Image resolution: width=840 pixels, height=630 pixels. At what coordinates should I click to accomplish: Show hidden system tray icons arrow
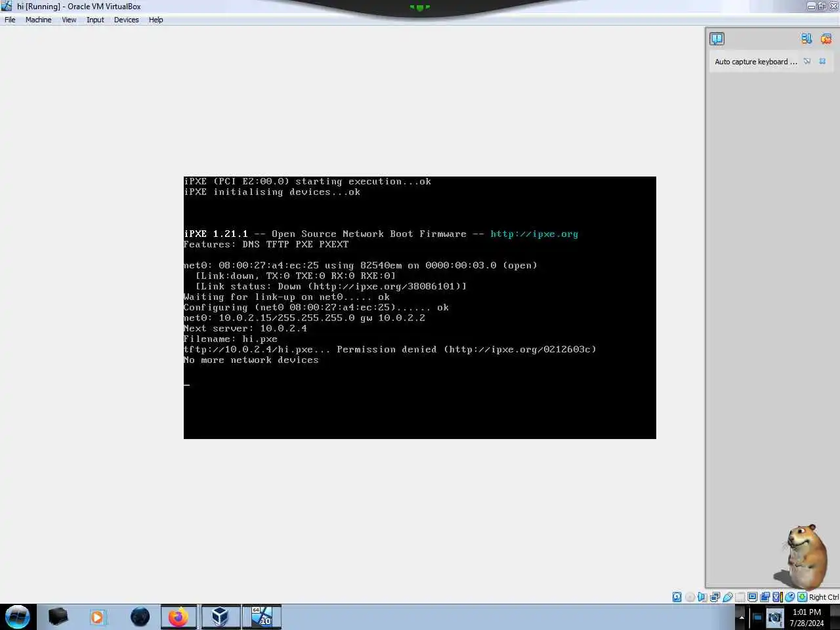[742, 618]
